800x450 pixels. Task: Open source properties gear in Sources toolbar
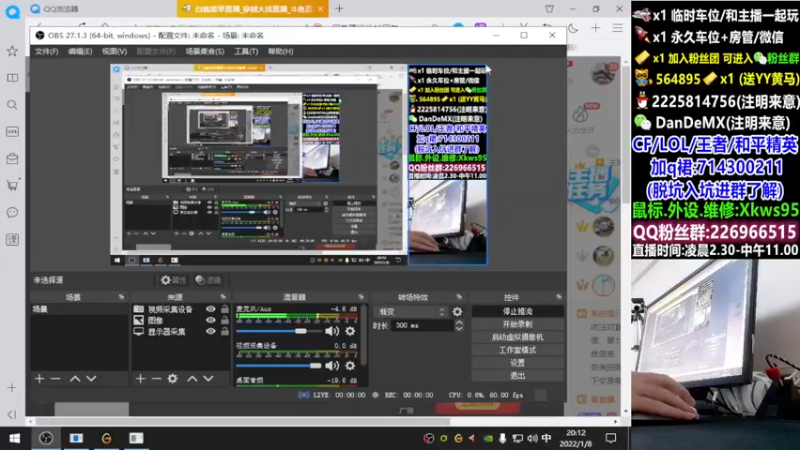[x=173, y=379]
